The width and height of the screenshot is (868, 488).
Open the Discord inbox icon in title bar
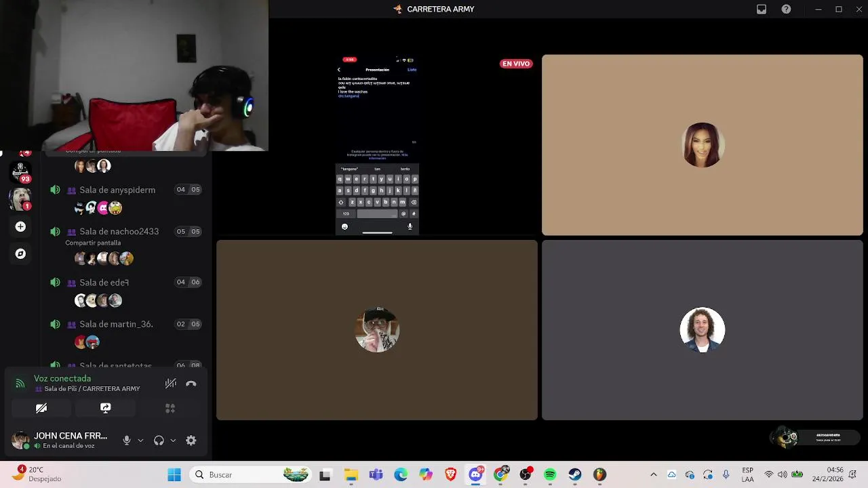(762, 9)
